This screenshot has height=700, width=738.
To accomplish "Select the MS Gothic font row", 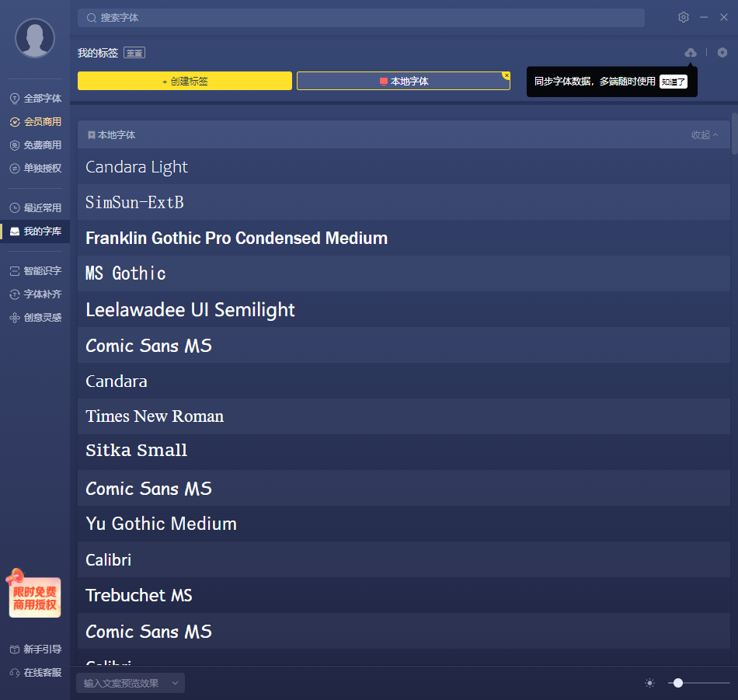I will 404,273.
